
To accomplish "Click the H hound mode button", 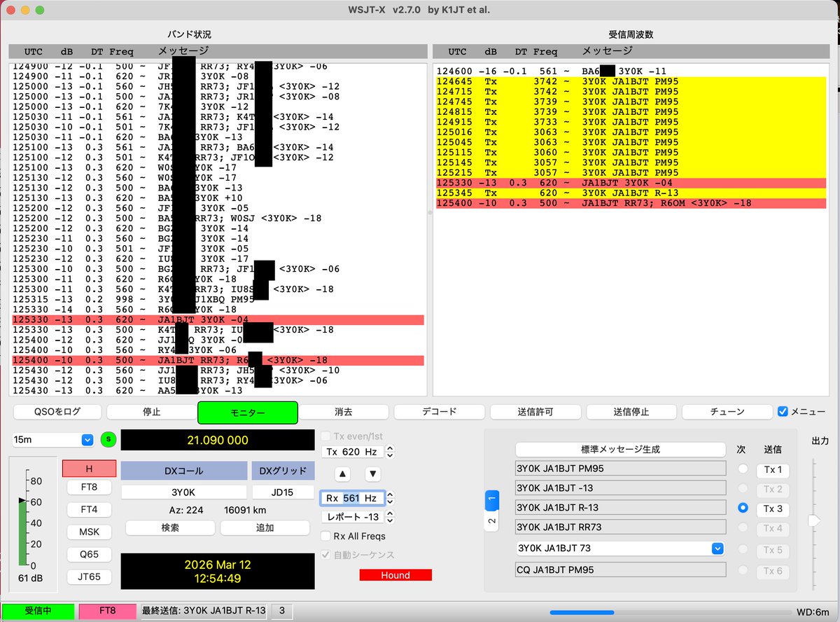I will click(x=89, y=469).
